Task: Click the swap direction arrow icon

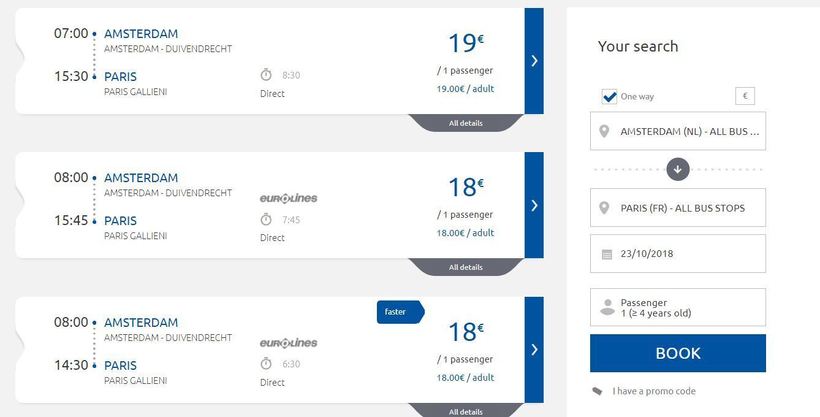Action: pos(678,169)
